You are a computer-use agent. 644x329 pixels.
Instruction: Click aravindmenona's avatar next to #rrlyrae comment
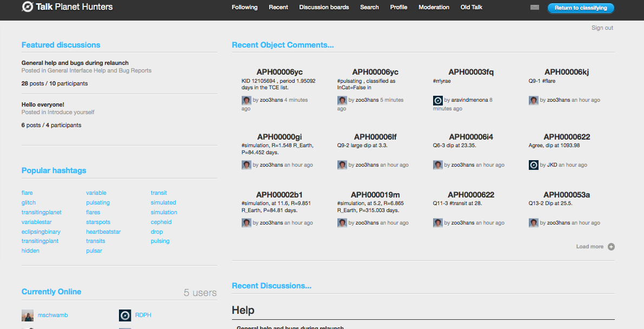pos(437,100)
